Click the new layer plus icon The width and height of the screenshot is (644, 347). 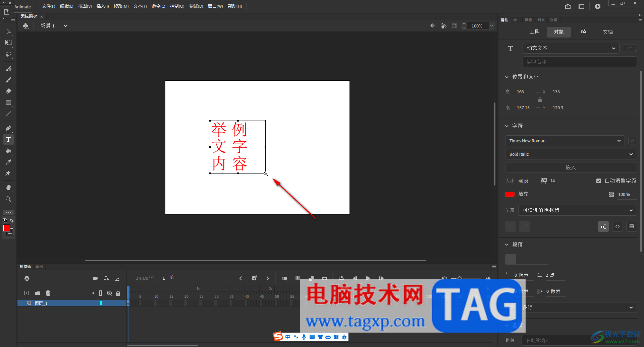(26, 293)
